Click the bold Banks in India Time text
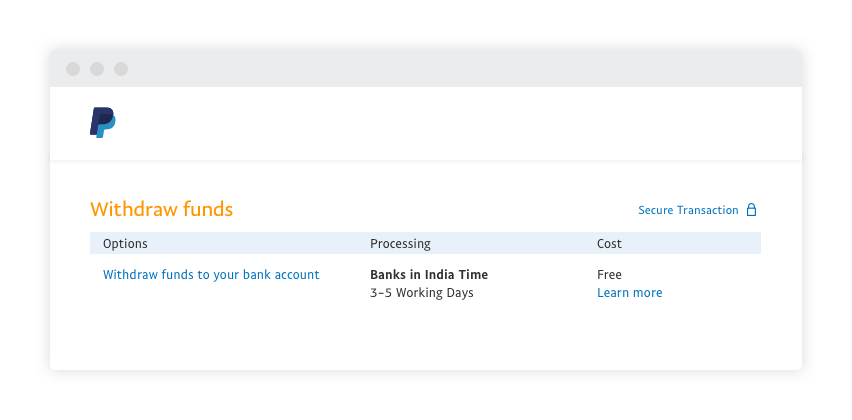This screenshot has height=420, width=852. [x=429, y=275]
